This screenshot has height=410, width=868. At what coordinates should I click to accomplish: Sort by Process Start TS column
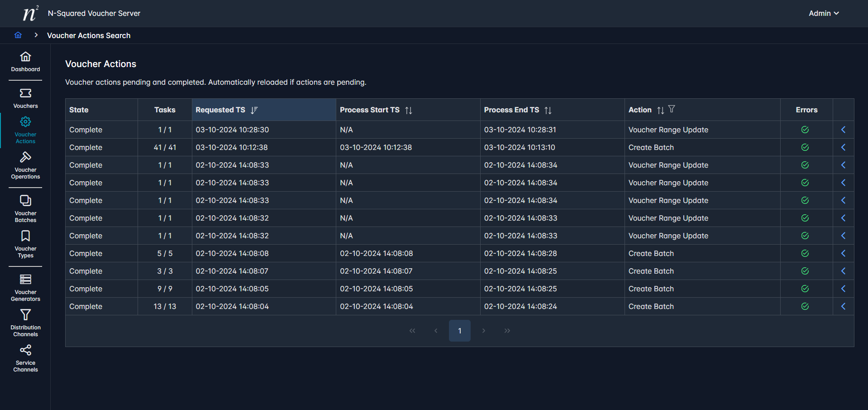click(x=409, y=110)
